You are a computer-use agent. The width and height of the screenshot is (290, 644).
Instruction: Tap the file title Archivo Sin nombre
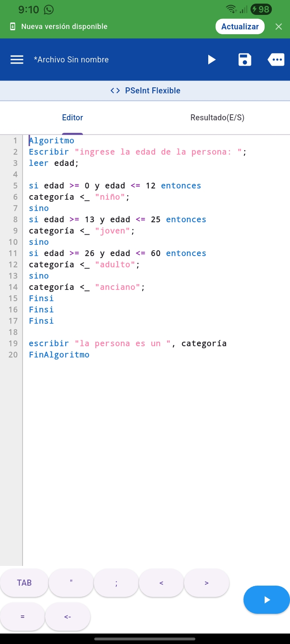71,60
